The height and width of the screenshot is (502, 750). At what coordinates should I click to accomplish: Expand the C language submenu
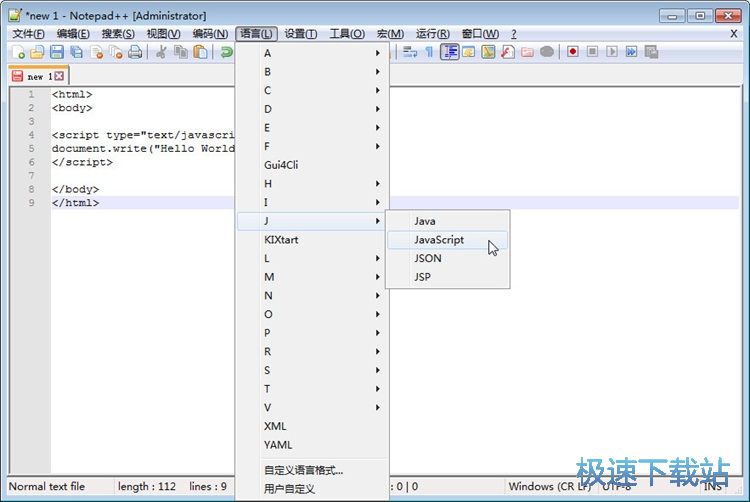click(x=313, y=90)
